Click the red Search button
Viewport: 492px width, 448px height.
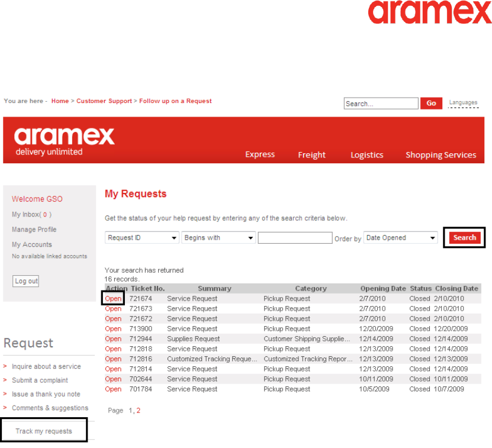[x=464, y=237]
